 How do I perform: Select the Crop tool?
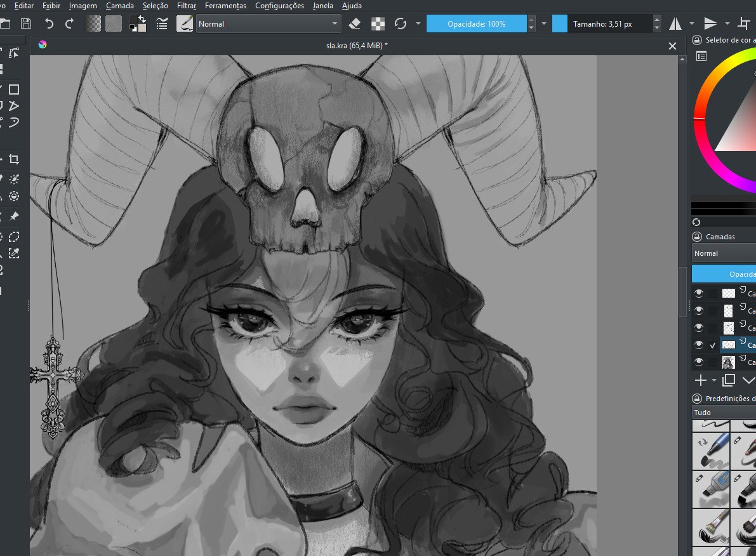(14, 159)
